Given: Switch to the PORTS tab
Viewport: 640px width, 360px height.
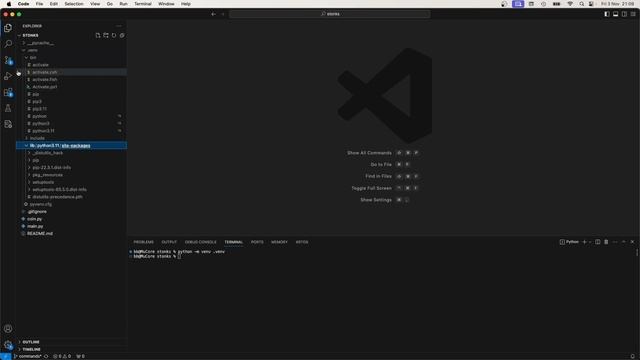Looking at the screenshot, I should pyautogui.click(x=257, y=242).
